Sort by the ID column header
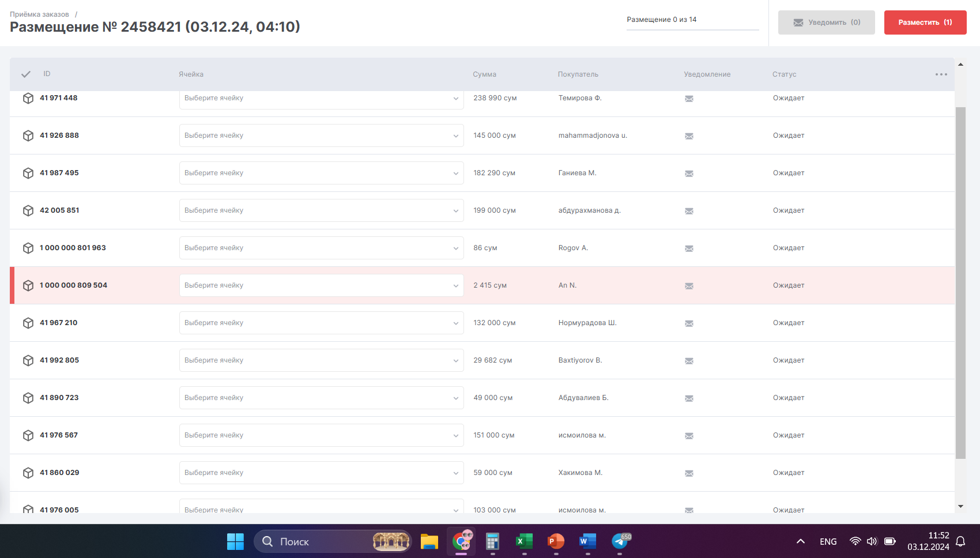Viewport: 980px width, 558px height. [47, 74]
